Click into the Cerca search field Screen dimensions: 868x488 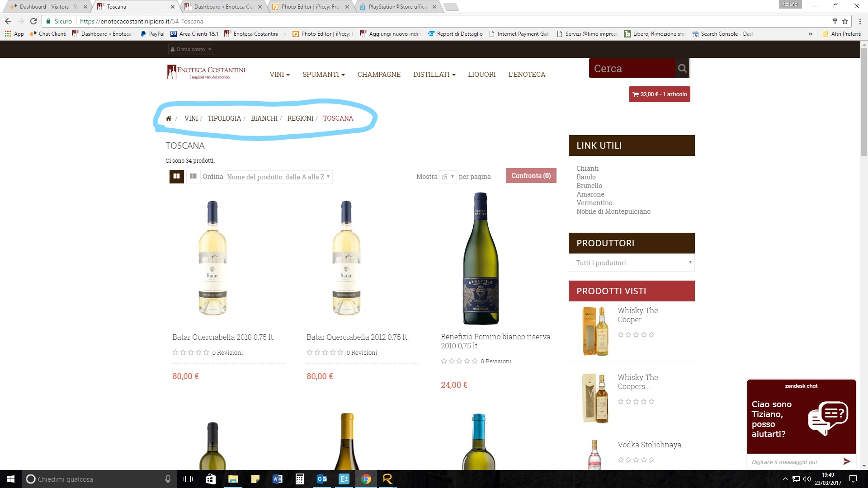click(632, 68)
